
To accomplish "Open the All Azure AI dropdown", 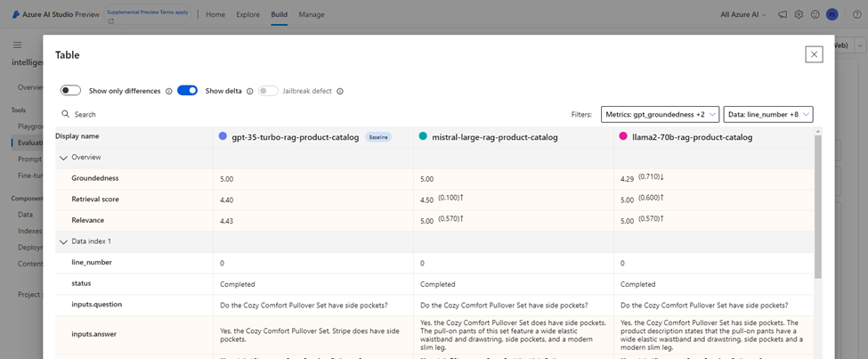I will pyautogui.click(x=743, y=14).
